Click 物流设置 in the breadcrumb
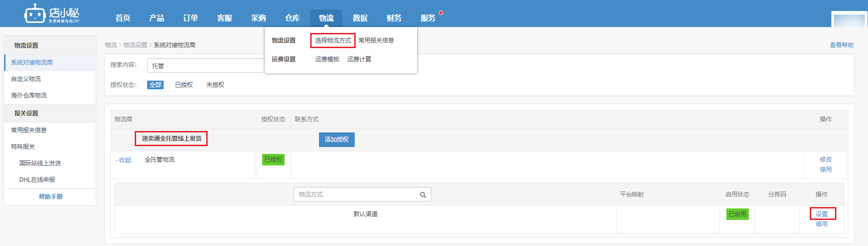 click(x=135, y=45)
